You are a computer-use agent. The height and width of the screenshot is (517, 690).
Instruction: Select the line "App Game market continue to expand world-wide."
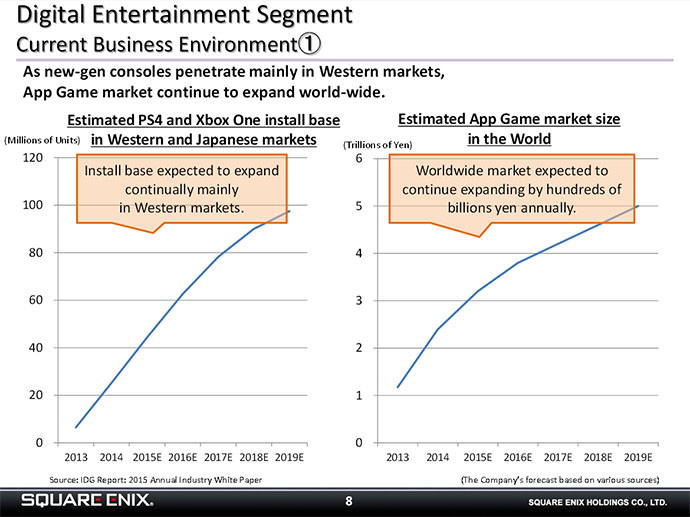click(204, 92)
